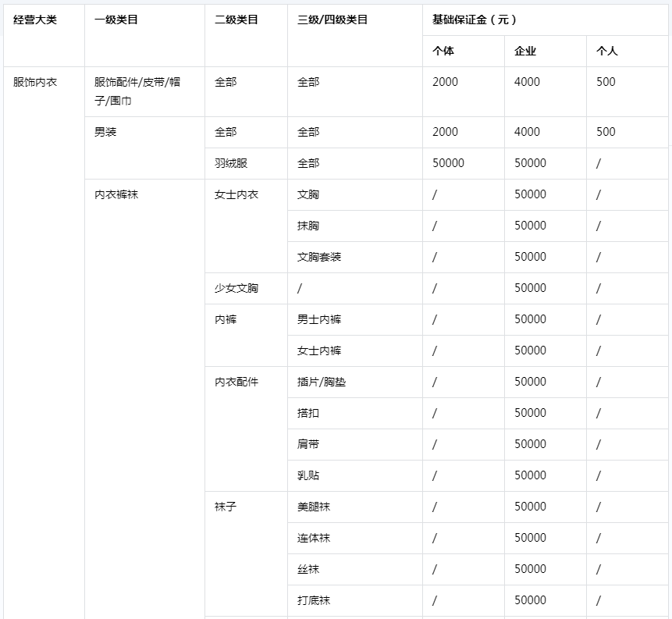Viewport: 672px width, 619px height.
Task: Select the 男士内裤 entry
Action: pos(319,319)
